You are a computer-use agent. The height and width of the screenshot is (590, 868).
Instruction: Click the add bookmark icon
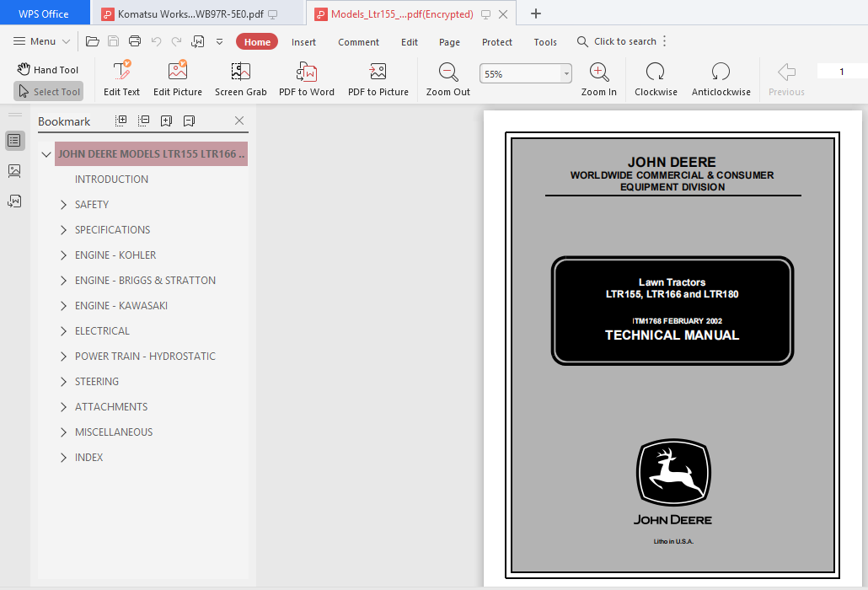click(x=166, y=121)
